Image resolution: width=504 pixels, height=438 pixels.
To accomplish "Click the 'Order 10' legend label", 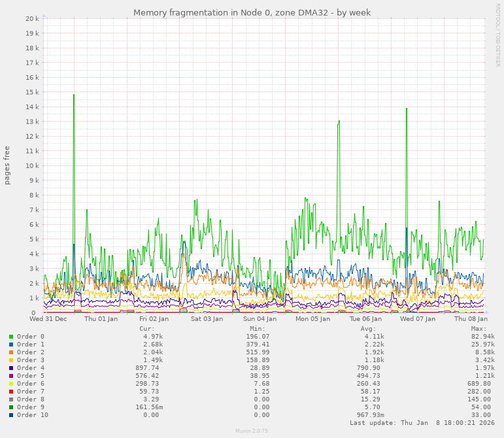I will click(33, 415).
